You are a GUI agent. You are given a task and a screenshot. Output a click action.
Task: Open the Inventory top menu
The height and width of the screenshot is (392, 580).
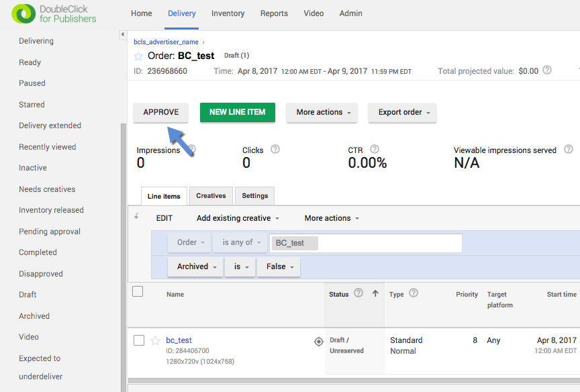(228, 13)
